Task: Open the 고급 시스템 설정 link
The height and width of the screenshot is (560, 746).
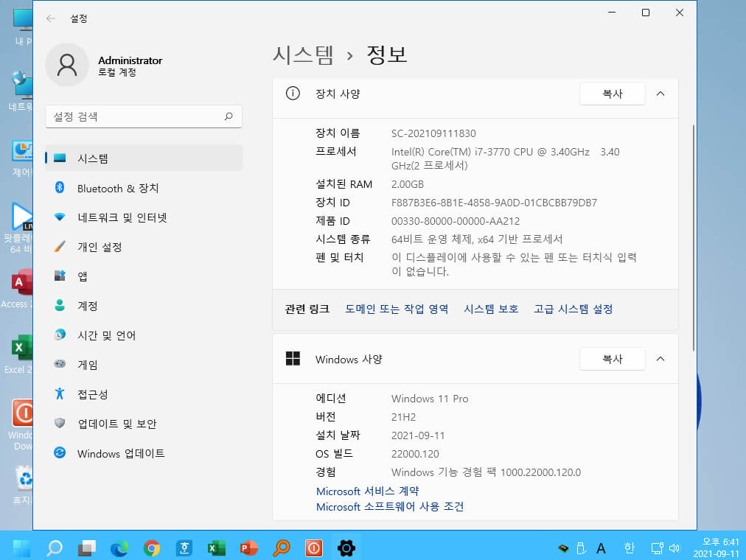Action: coord(574,309)
